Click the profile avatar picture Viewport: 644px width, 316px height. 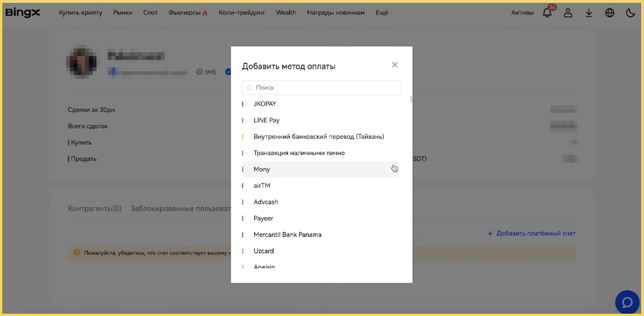[82, 61]
